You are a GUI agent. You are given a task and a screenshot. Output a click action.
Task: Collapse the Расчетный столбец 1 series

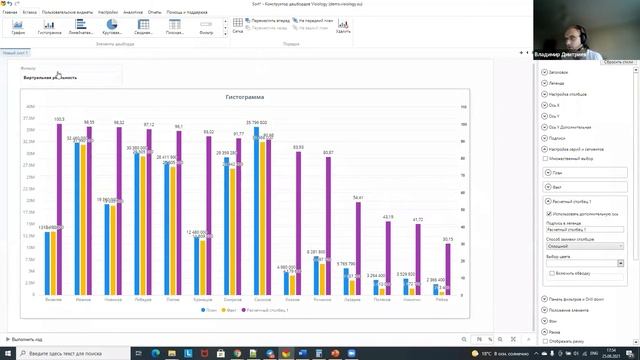pyautogui.click(x=548, y=201)
